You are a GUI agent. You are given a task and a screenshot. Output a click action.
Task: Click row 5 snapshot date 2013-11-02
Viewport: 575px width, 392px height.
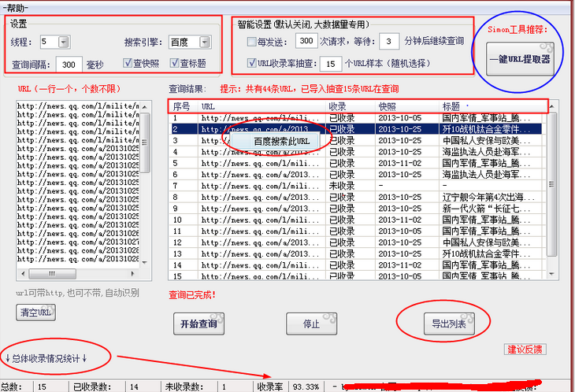tap(399, 163)
